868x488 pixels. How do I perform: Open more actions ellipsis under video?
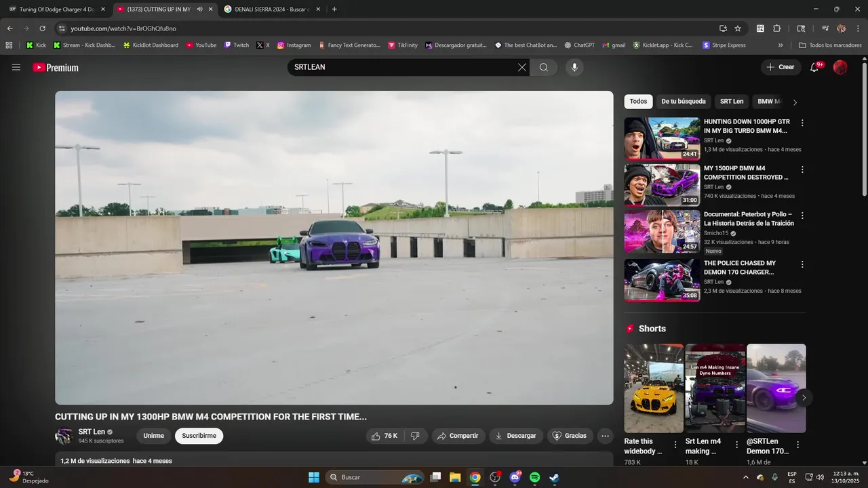pos(606,436)
